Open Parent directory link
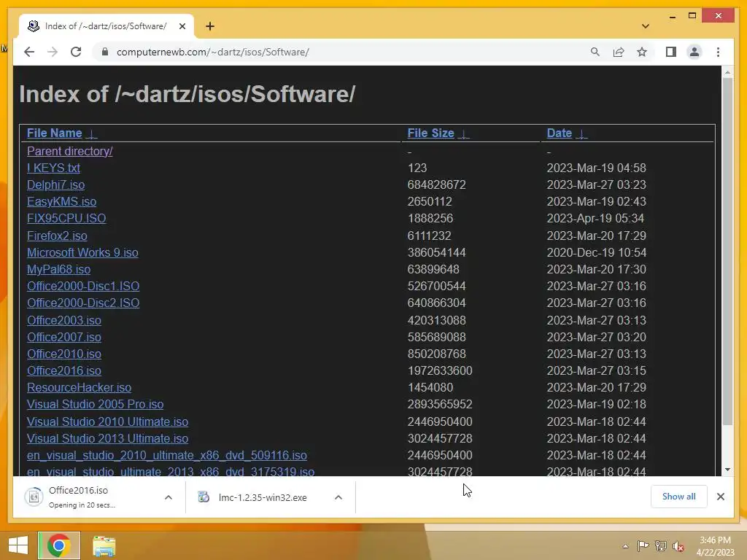 coord(69,151)
